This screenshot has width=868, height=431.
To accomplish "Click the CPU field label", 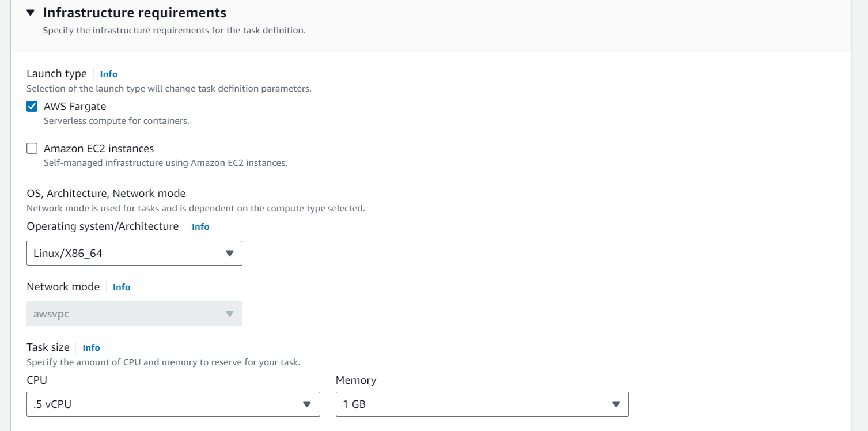I will click(x=37, y=380).
